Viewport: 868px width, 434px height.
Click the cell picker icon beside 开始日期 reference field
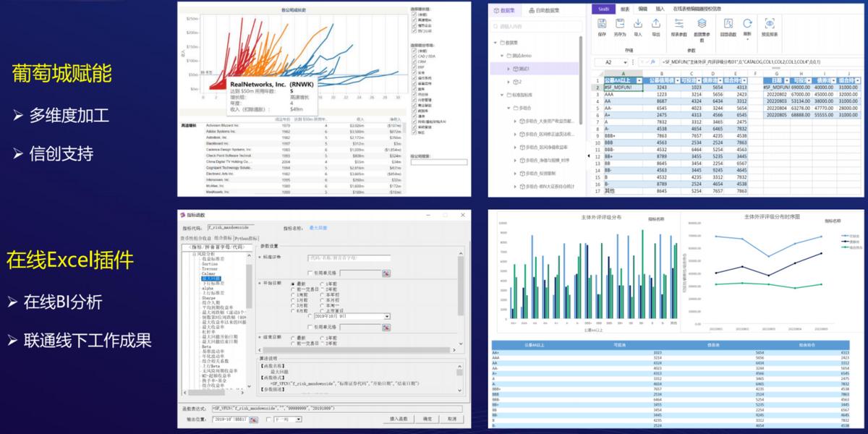pyautogui.click(x=386, y=327)
